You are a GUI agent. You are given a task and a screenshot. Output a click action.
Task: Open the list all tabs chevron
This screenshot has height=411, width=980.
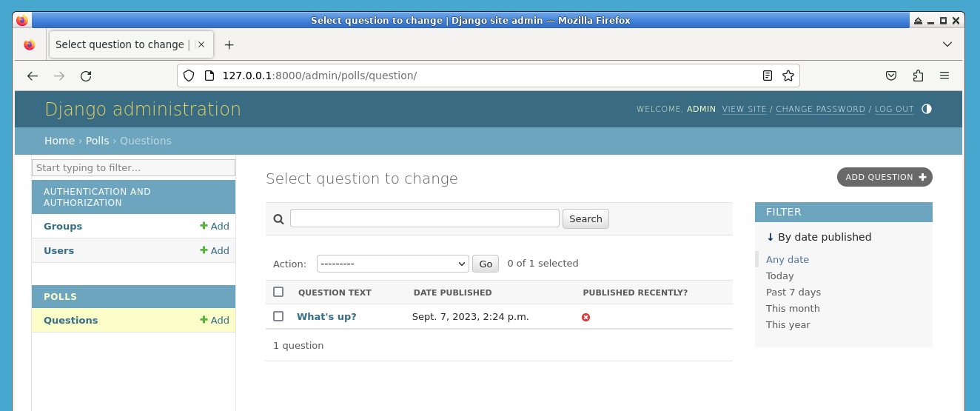coord(947,44)
